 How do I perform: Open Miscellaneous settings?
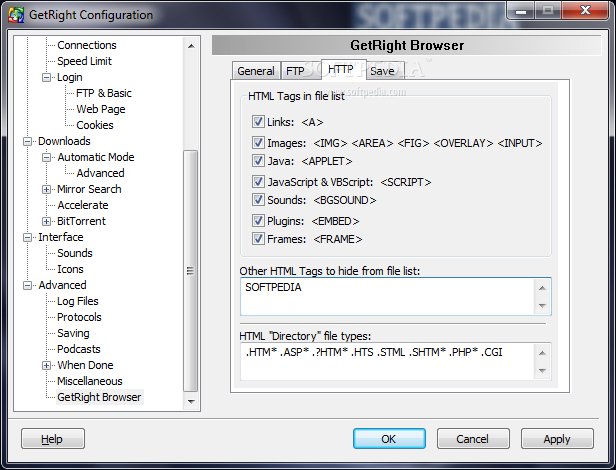coord(90,381)
